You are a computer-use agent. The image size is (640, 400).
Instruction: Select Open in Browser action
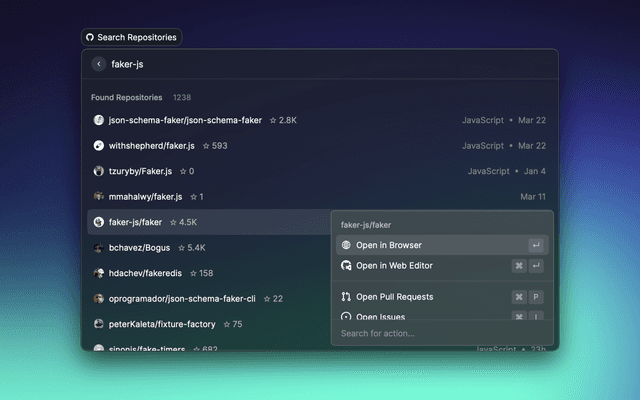click(389, 245)
